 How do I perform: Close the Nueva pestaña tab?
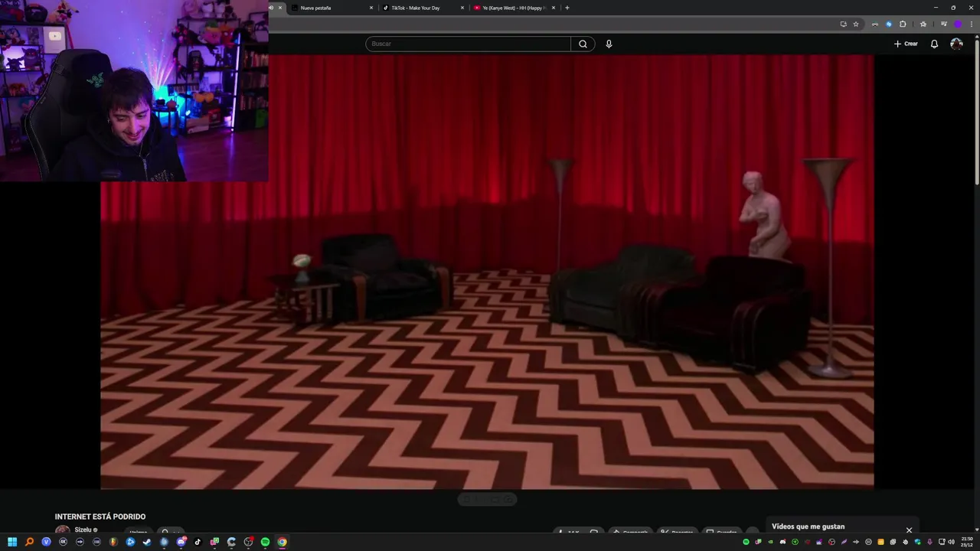coord(371,8)
